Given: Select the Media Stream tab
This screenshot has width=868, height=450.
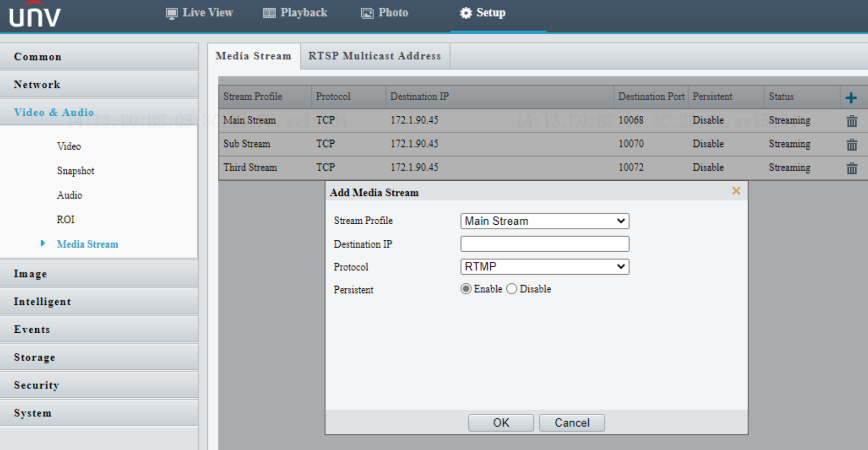Looking at the screenshot, I should [x=254, y=56].
